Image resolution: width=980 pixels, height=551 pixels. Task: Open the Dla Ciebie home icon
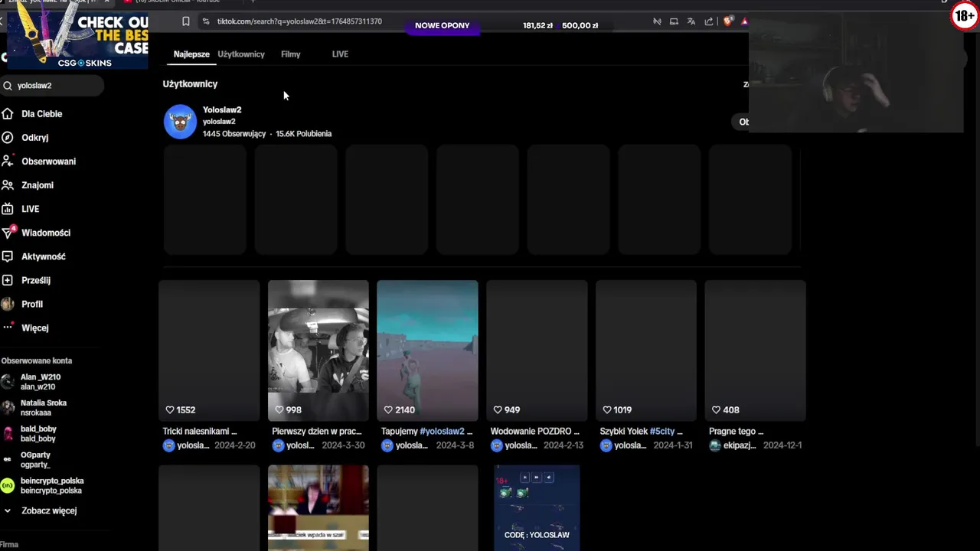pyautogui.click(x=8, y=114)
